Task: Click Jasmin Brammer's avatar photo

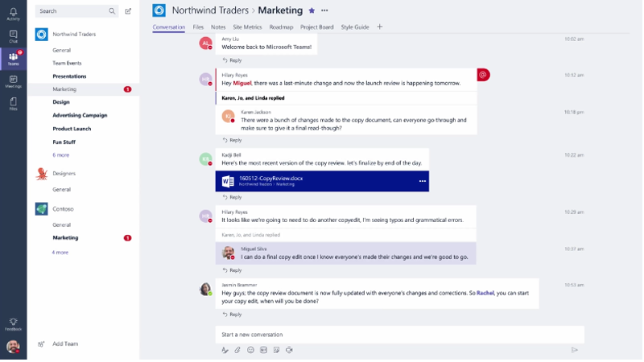Action: pos(206,289)
